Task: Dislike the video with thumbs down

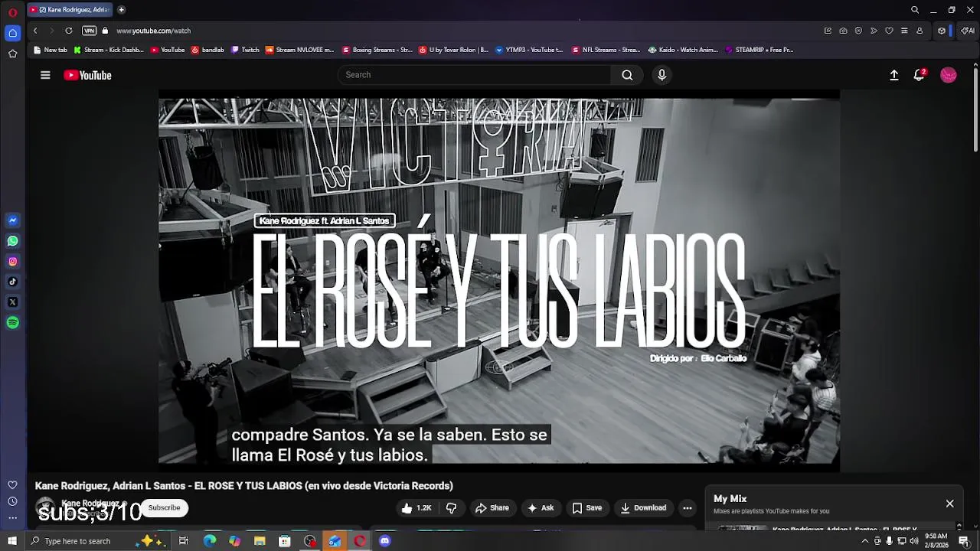Action: click(x=451, y=508)
